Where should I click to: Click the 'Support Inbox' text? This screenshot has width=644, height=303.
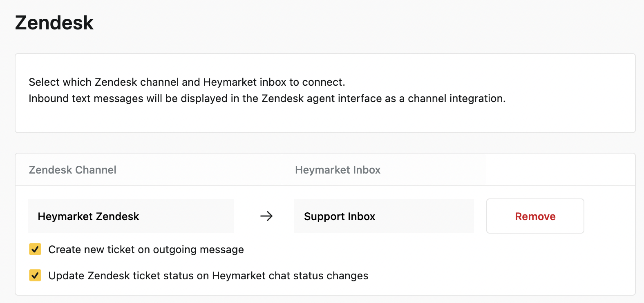tap(339, 216)
